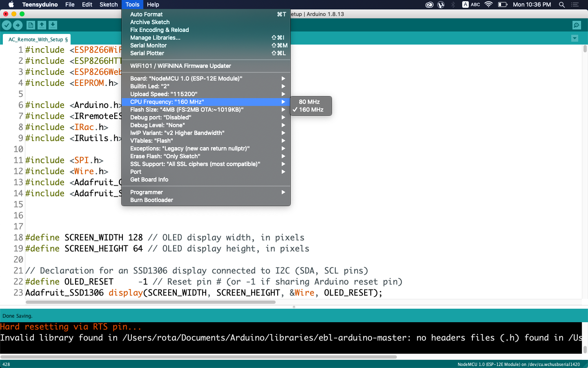Viewport: 588px width, 368px height.
Task: Expand the Exceptions Legacy submenu
Action: pyautogui.click(x=206, y=148)
